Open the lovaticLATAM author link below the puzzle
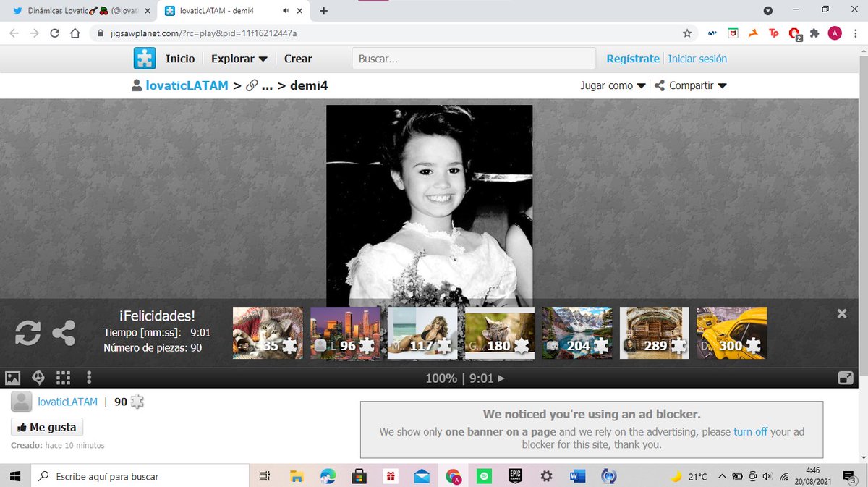868x487 pixels. pyautogui.click(x=67, y=402)
